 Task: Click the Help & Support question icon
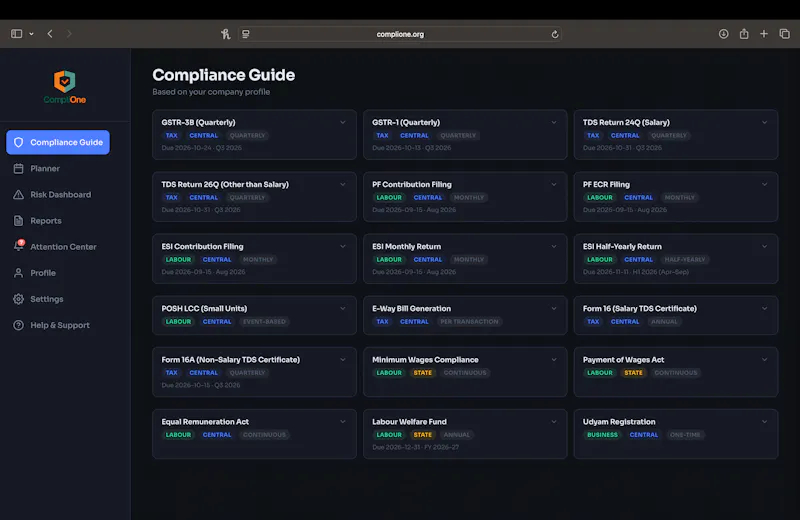[18, 325]
